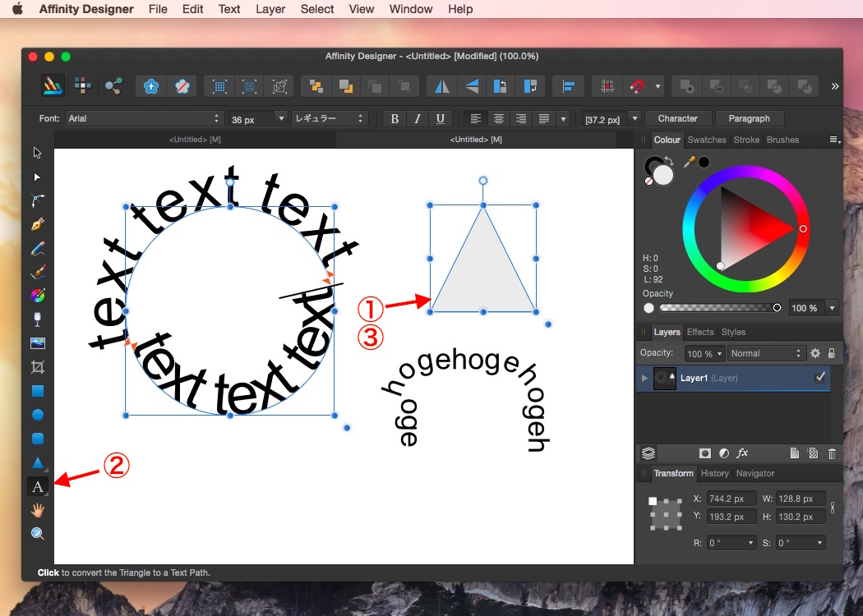Click the colour picker eyedropper

(689, 162)
